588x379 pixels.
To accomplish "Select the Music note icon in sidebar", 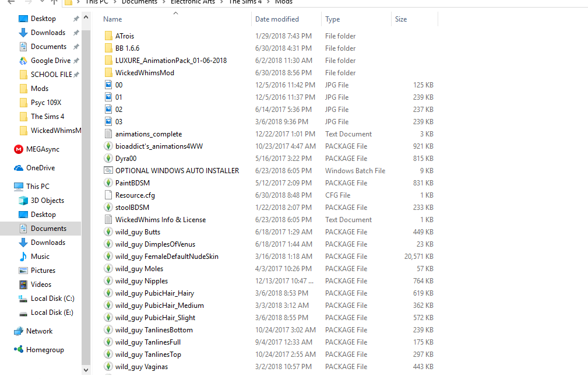I will point(23,257).
